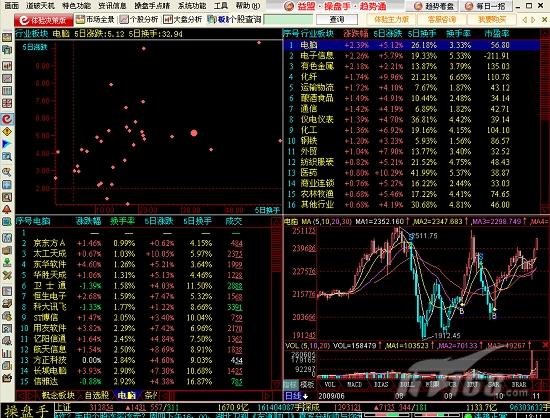Click the right navigation arrow near 我要购买
The width and height of the screenshot is (550, 418).
tap(534, 20)
